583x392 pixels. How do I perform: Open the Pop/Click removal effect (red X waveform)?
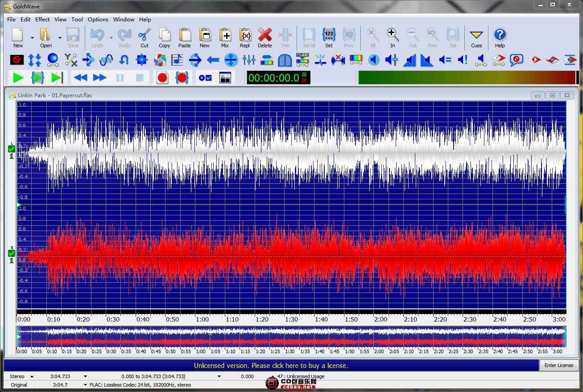coord(338,60)
